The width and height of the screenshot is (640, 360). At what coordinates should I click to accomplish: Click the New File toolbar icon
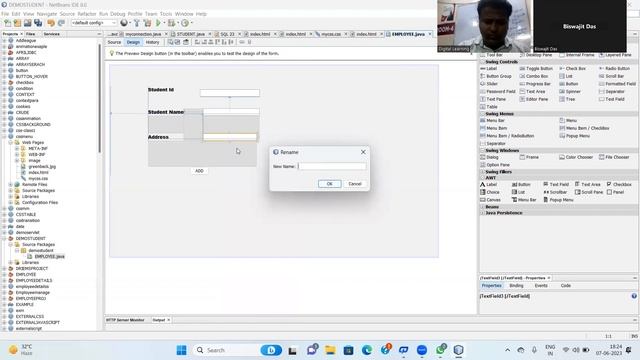7,23
